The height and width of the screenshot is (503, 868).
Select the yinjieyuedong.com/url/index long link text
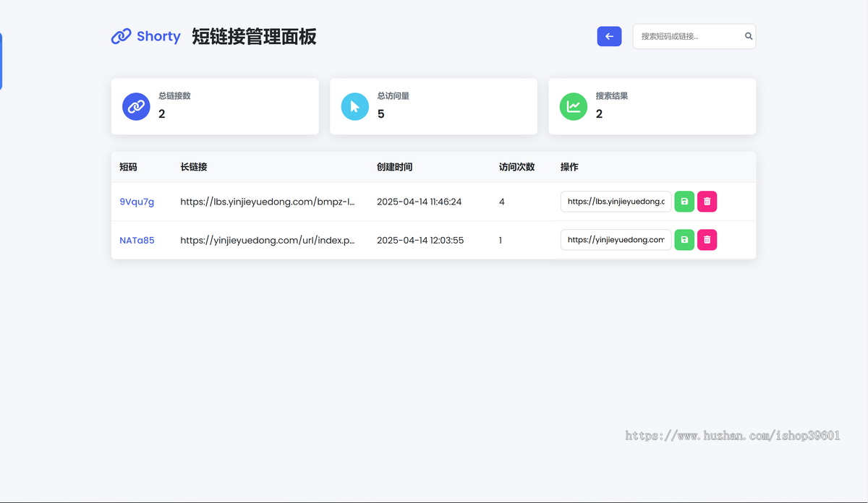(268, 240)
